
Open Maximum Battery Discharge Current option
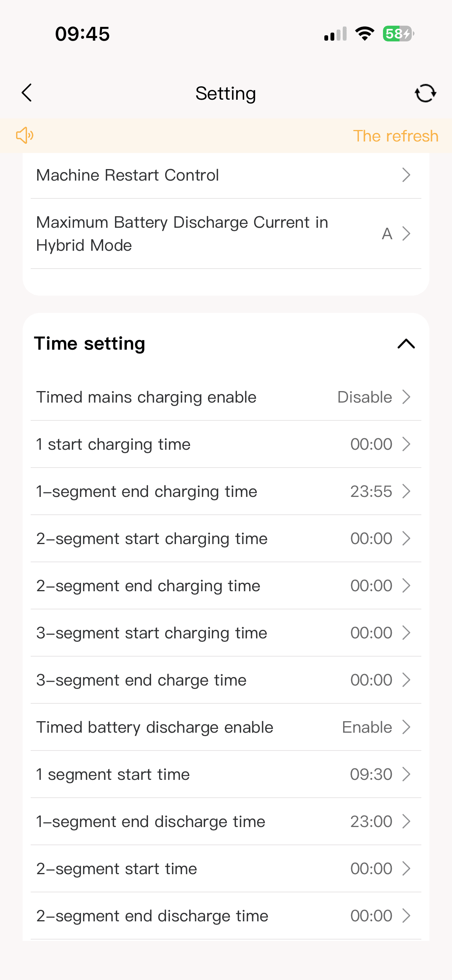point(225,233)
